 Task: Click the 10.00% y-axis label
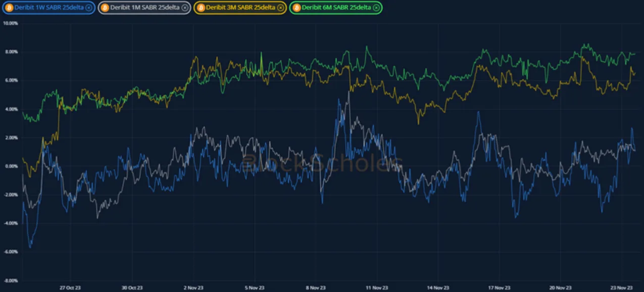tap(11, 23)
